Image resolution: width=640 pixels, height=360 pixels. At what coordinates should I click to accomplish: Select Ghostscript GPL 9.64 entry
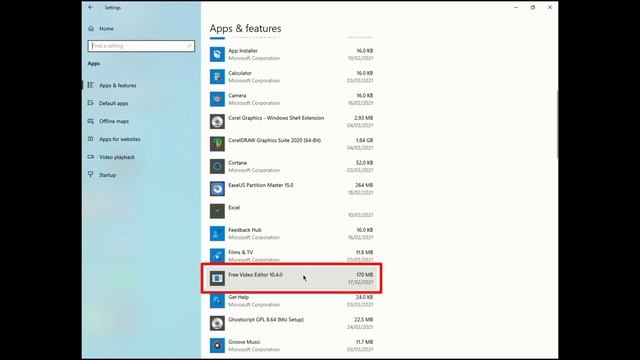point(291,323)
